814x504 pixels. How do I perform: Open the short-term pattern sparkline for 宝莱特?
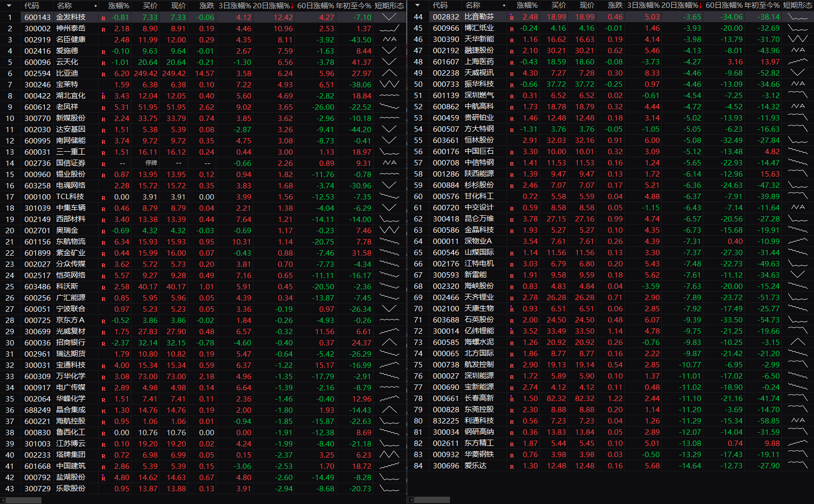(389, 84)
